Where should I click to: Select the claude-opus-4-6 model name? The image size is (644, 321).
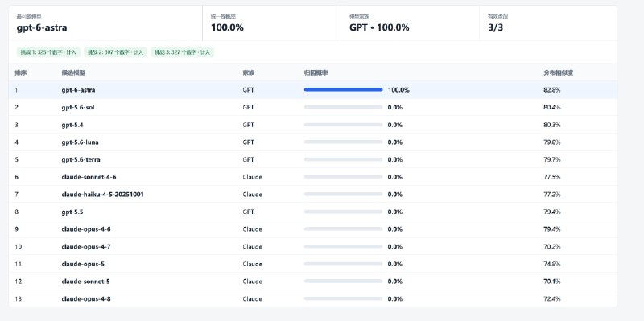click(x=86, y=229)
